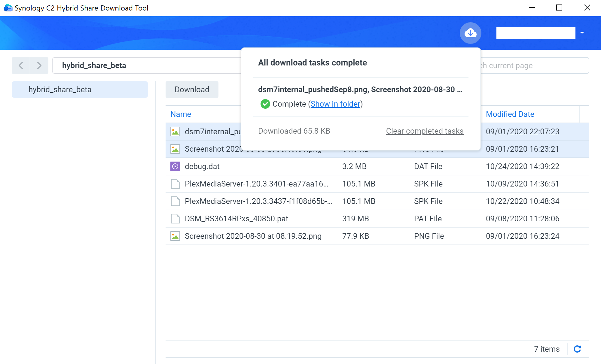Click date 09/01/2020 22:07:23
The image size is (601, 364).
pyautogui.click(x=523, y=132)
